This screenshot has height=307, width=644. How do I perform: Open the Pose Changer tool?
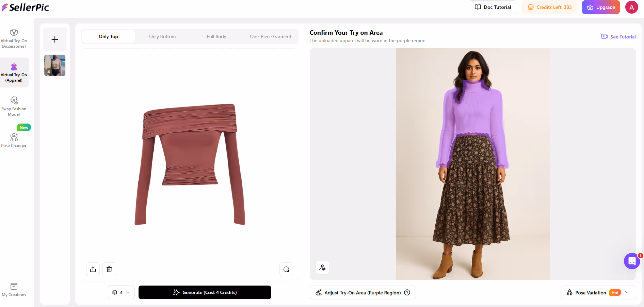[x=14, y=140]
